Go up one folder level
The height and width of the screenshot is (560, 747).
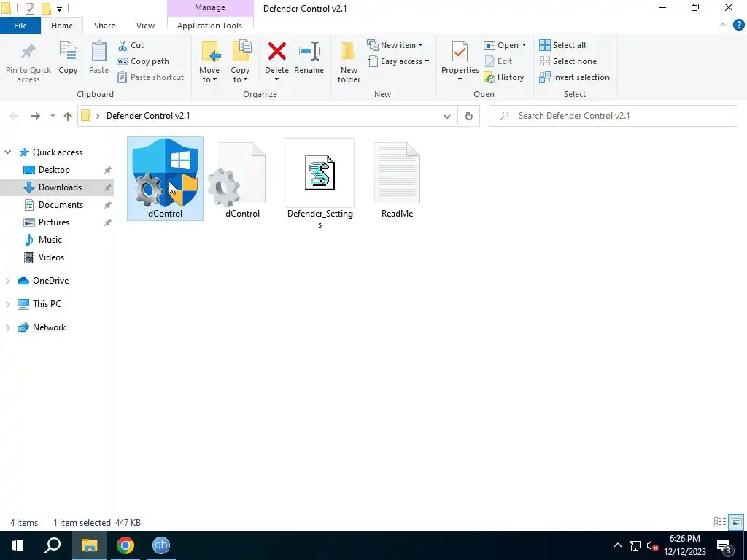68,116
